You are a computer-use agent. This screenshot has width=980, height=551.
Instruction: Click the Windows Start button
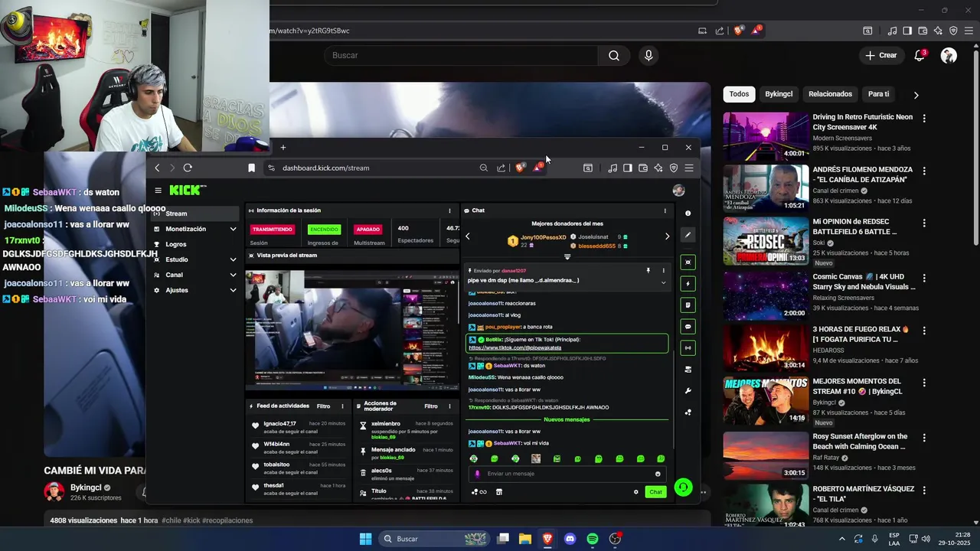click(x=365, y=539)
